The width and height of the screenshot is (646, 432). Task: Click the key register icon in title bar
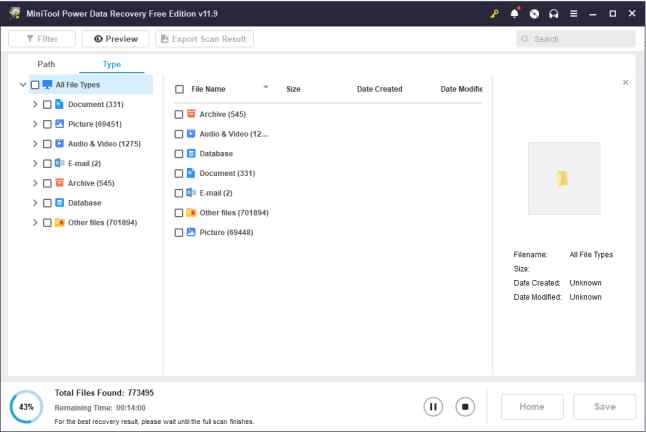point(494,14)
